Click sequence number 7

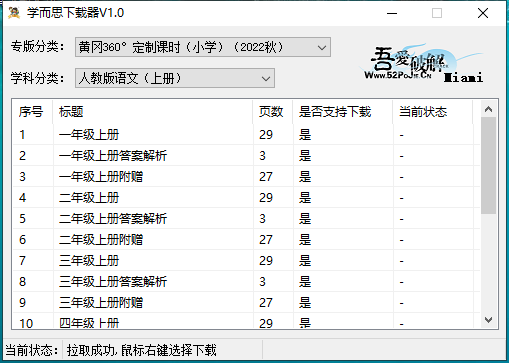point(22,261)
